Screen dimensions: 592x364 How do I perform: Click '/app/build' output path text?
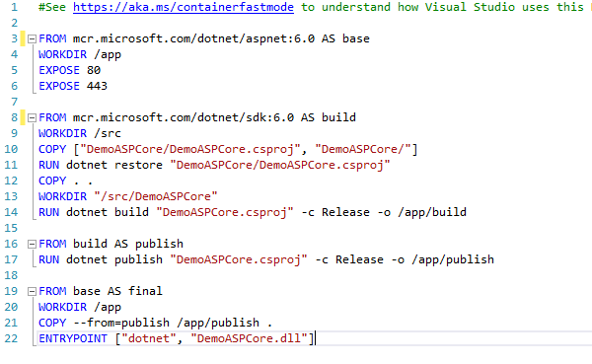[x=432, y=213]
